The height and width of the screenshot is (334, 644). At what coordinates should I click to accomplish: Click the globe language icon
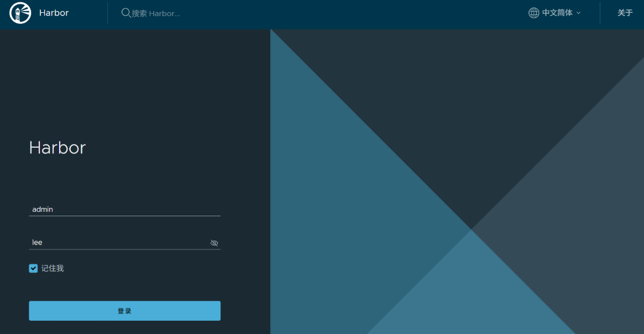tap(533, 13)
